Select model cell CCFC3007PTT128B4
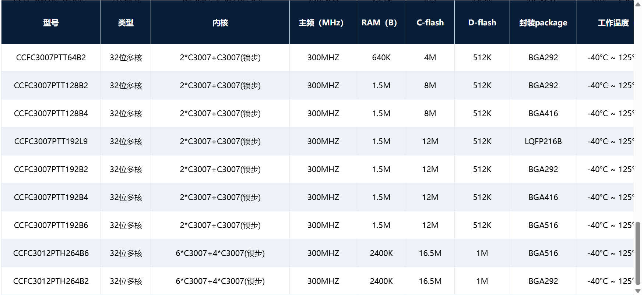This screenshot has height=295, width=644. coord(51,114)
